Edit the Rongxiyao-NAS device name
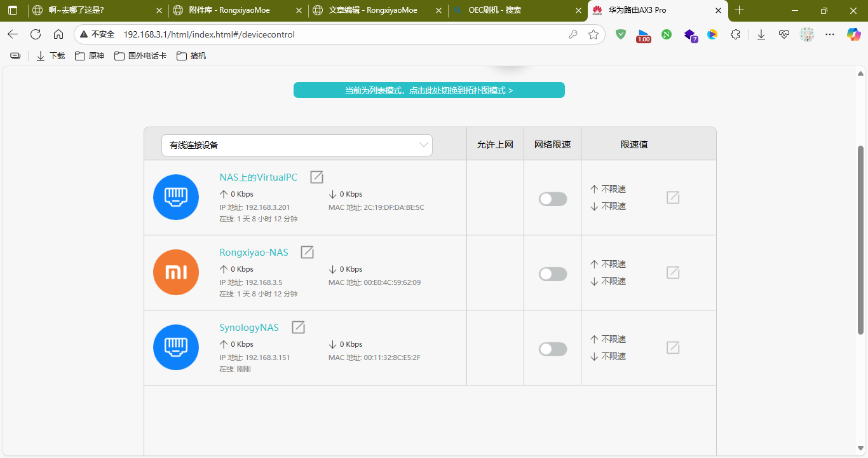Image resolution: width=868 pixels, height=458 pixels. point(307,252)
